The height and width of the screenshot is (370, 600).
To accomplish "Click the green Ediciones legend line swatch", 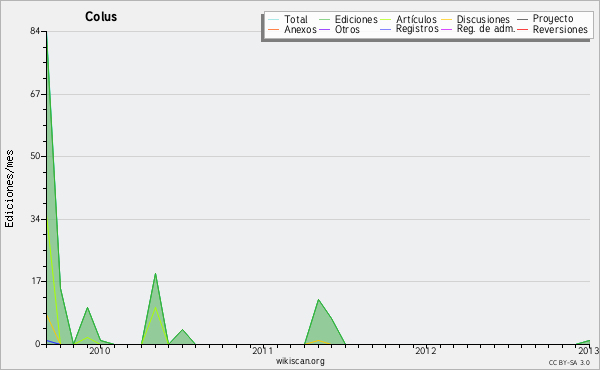I will pyautogui.click(x=324, y=19).
